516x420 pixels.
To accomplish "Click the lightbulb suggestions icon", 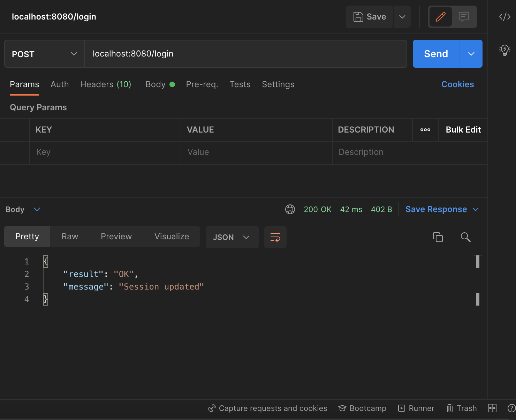I will coord(504,50).
